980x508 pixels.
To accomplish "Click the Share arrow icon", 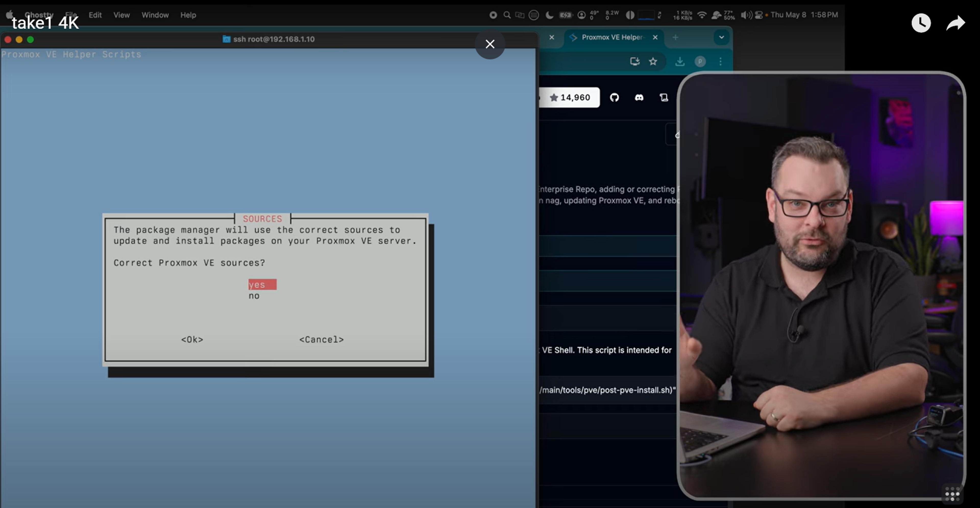I will [955, 23].
